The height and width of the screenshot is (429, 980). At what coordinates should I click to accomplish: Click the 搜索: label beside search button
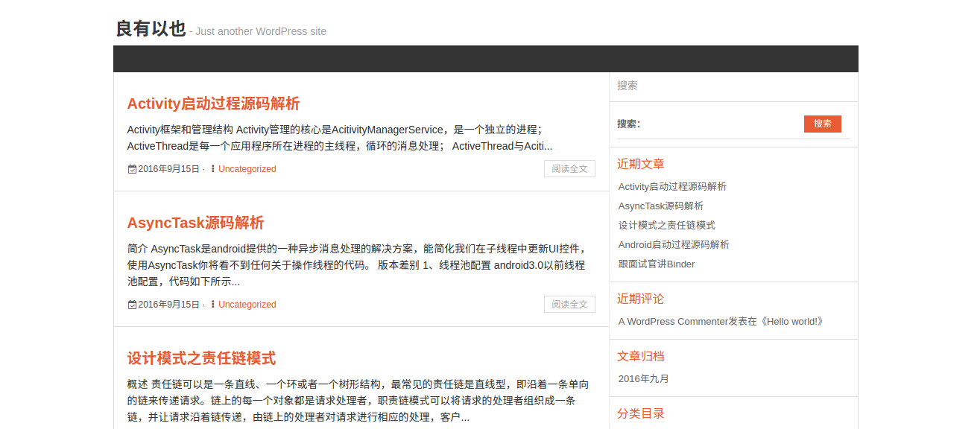pos(629,124)
